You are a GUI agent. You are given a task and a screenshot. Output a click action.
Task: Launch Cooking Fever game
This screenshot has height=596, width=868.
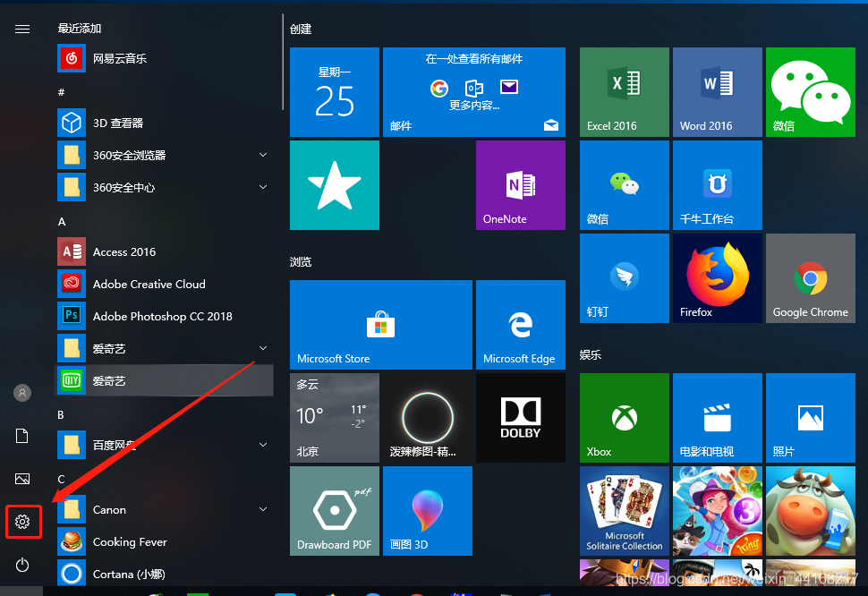166,541
